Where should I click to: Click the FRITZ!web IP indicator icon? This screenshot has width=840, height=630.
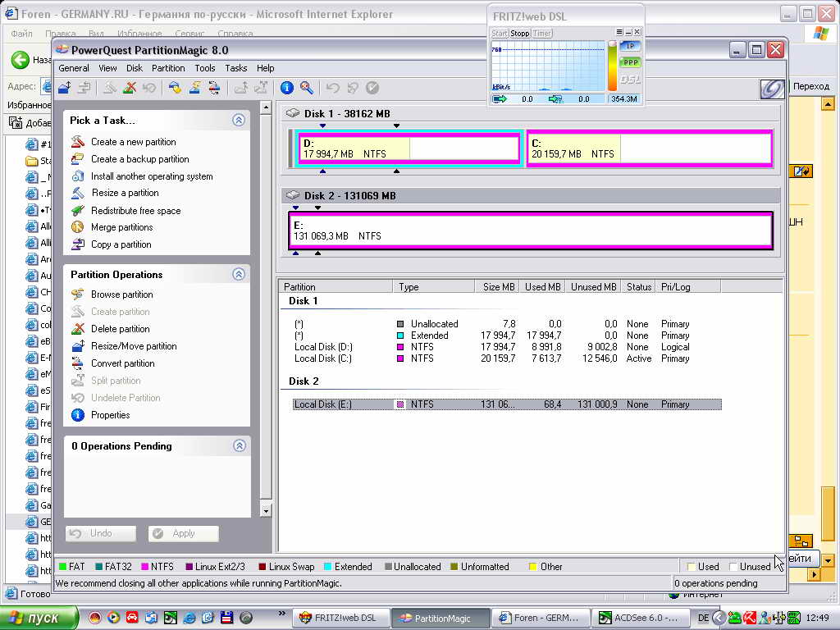tap(630, 46)
